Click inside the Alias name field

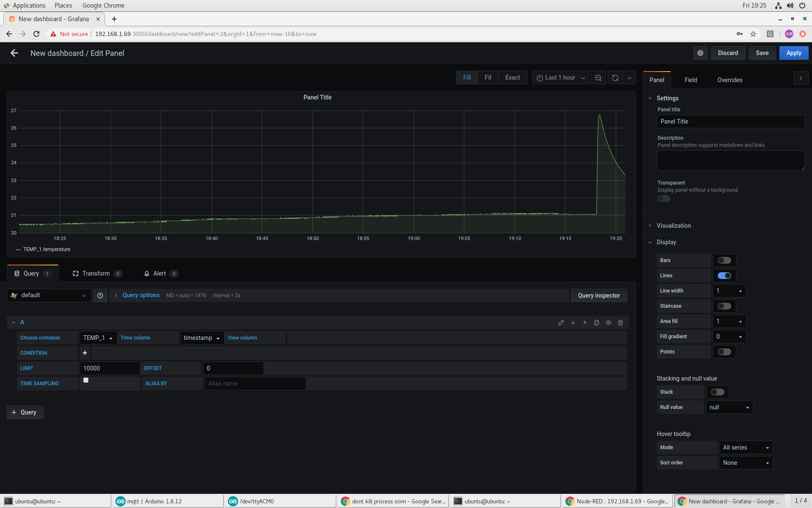[255, 384]
